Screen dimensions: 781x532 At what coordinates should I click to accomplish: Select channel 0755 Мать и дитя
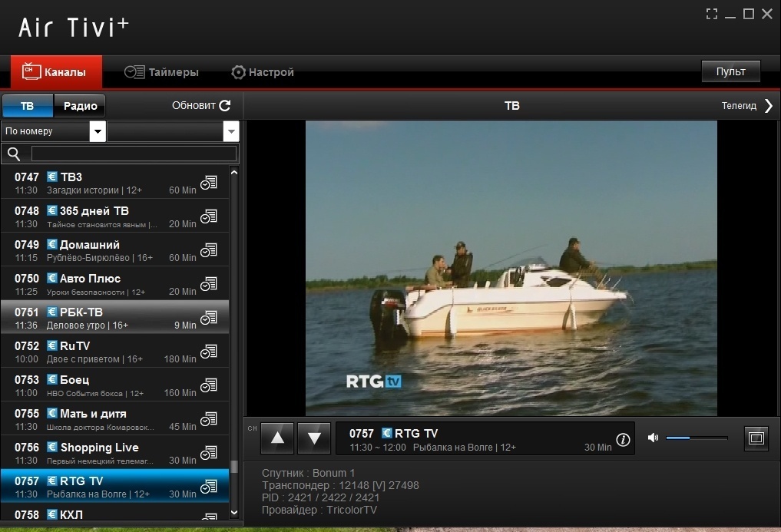click(115, 419)
